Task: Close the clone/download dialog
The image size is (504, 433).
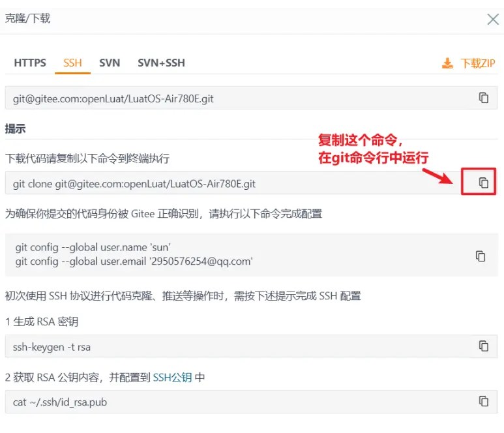Action: [x=493, y=20]
